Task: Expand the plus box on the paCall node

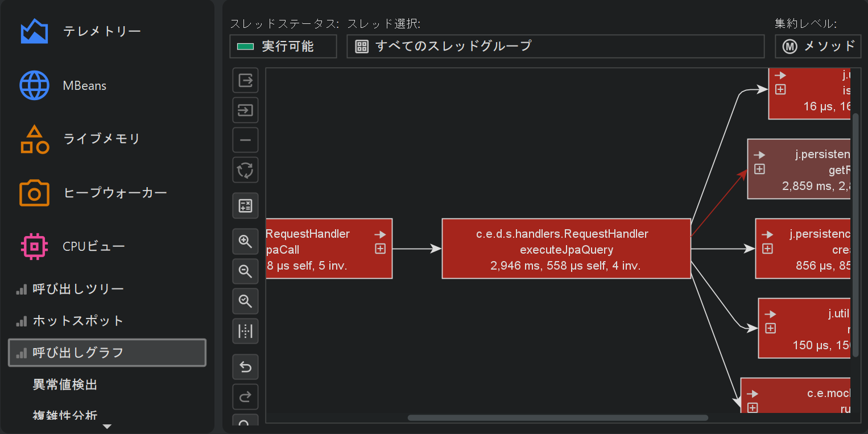Action: (380, 249)
